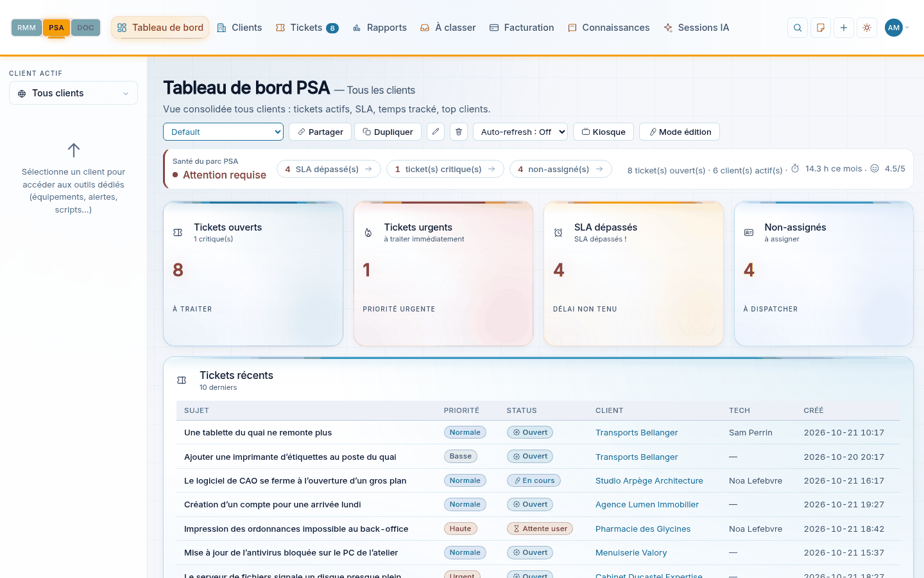
Task: Click the plus icon in top bar
Action: (x=844, y=28)
